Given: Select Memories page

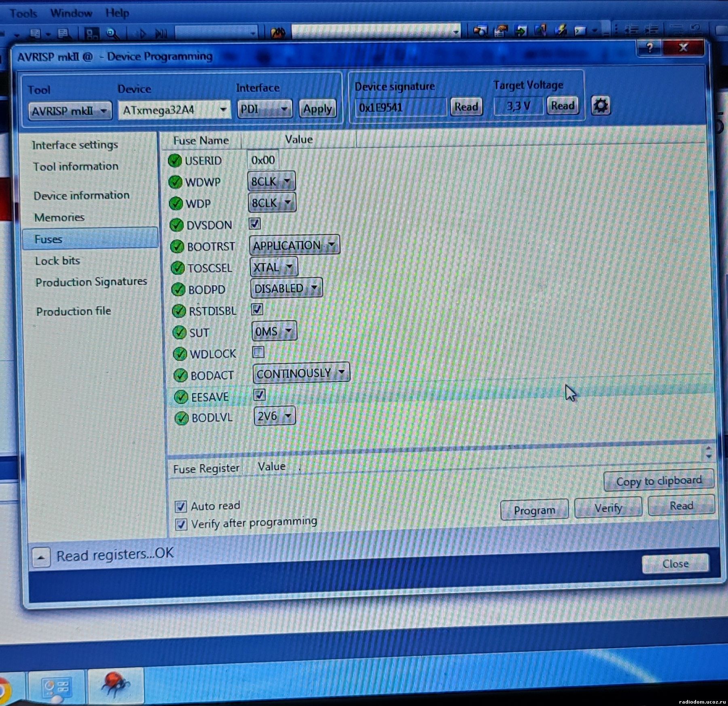Looking at the screenshot, I should (59, 217).
